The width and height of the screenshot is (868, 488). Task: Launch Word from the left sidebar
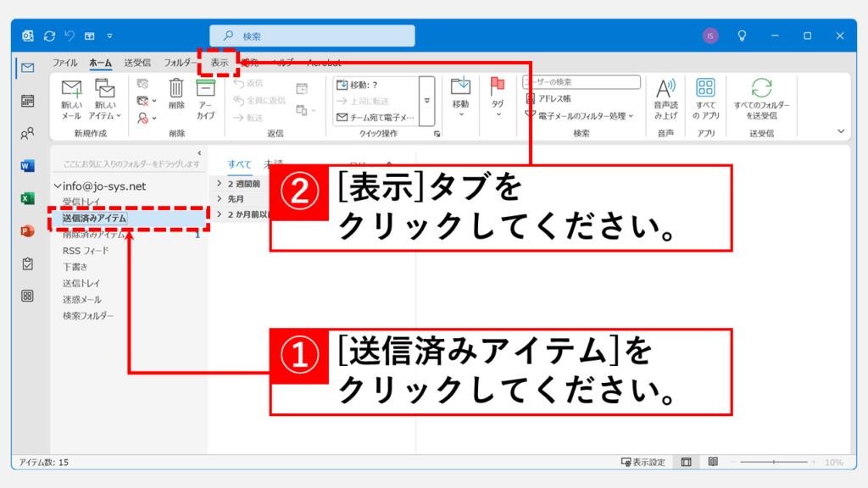point(28,165)
